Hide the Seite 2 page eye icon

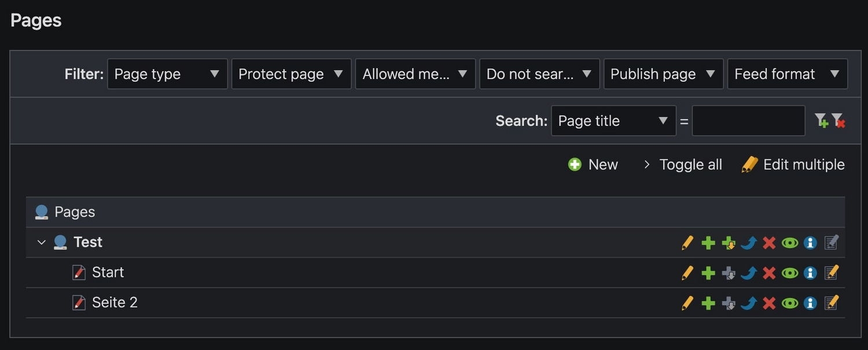(790, 303)
